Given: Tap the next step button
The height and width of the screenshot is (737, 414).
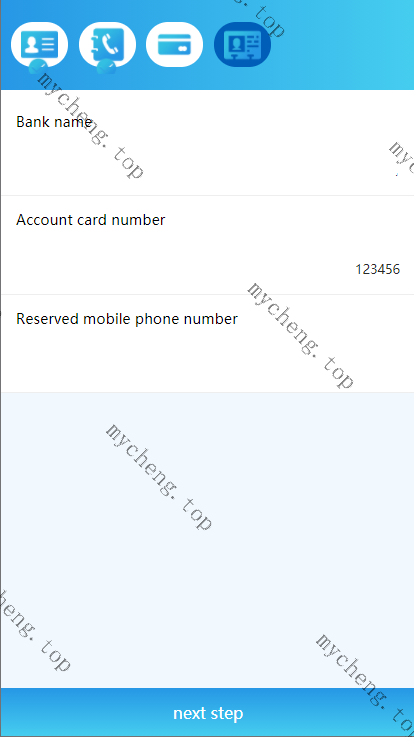Looking at the screenshot, I should pos(207,713).
